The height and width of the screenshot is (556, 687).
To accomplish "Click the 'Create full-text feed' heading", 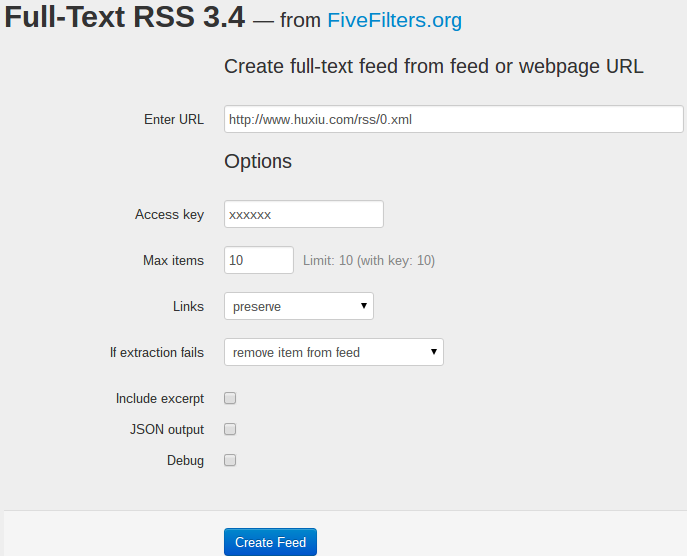I will [x=434, y=67].
